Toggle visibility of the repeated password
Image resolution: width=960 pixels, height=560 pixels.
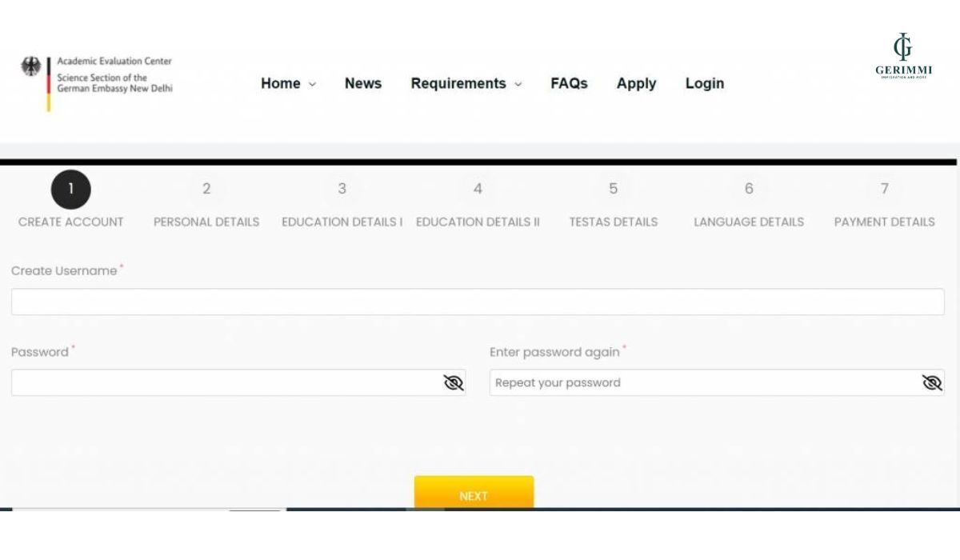pos(932,383)
